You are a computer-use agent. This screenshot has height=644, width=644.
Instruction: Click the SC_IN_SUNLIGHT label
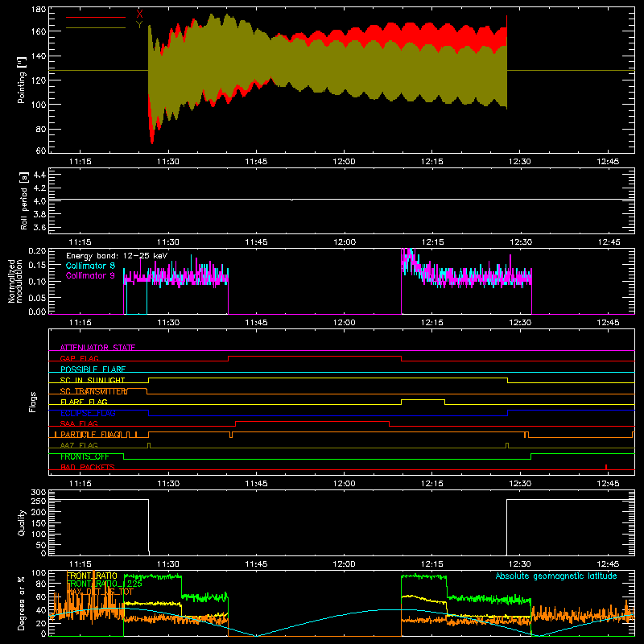(x=93, y=380)
